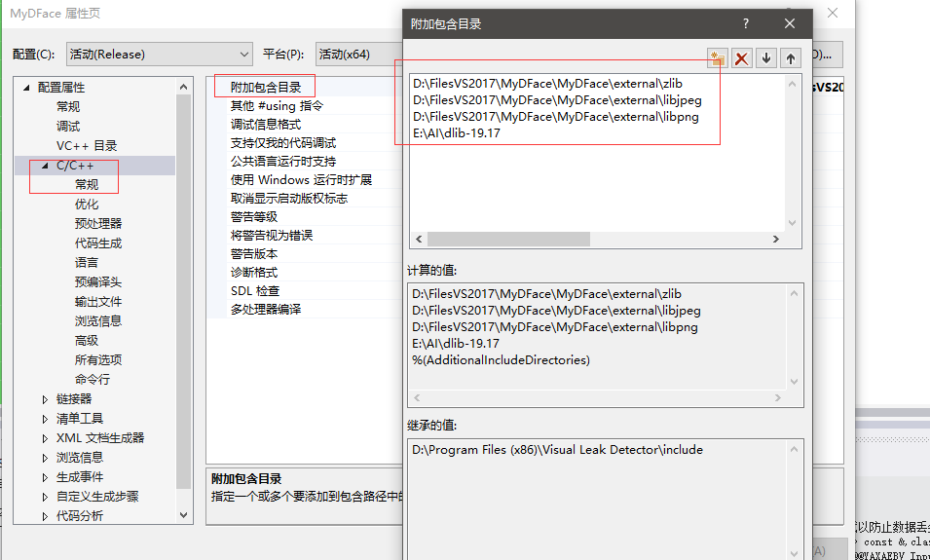The image size is (930, 560).
Task: Click the Visual Leak Detector\include inherited value
Action: tap(558, 450)
